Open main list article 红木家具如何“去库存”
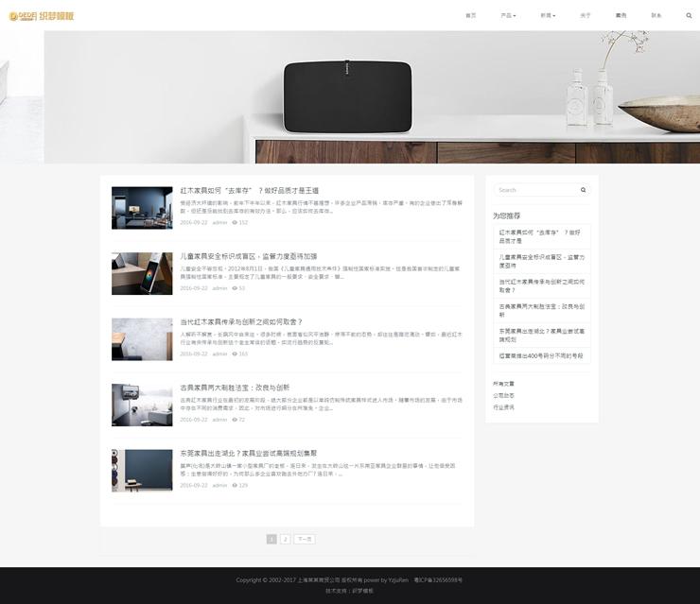 pos(249,191)
